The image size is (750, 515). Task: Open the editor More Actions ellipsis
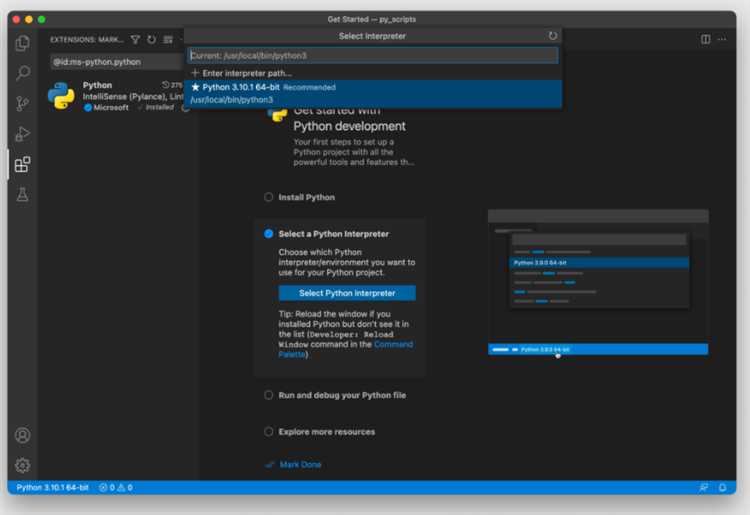tap(722, 39)
